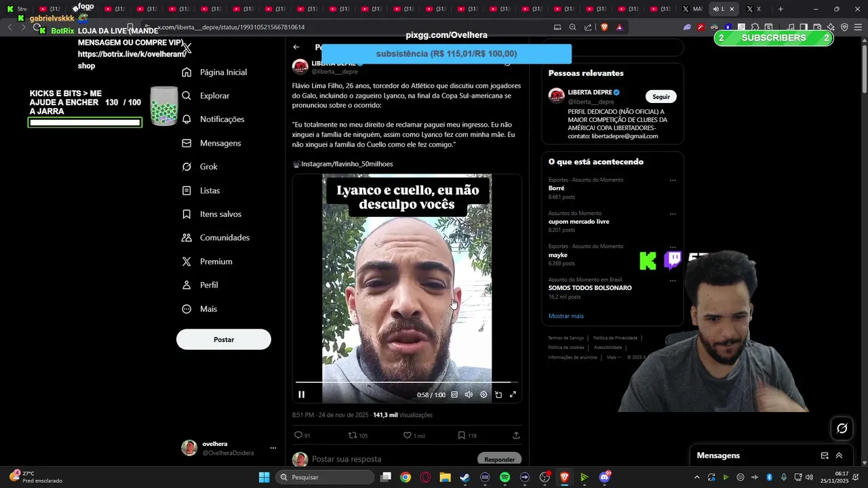Click the zoom magnifier icon in address bar

tap(572, 27)
